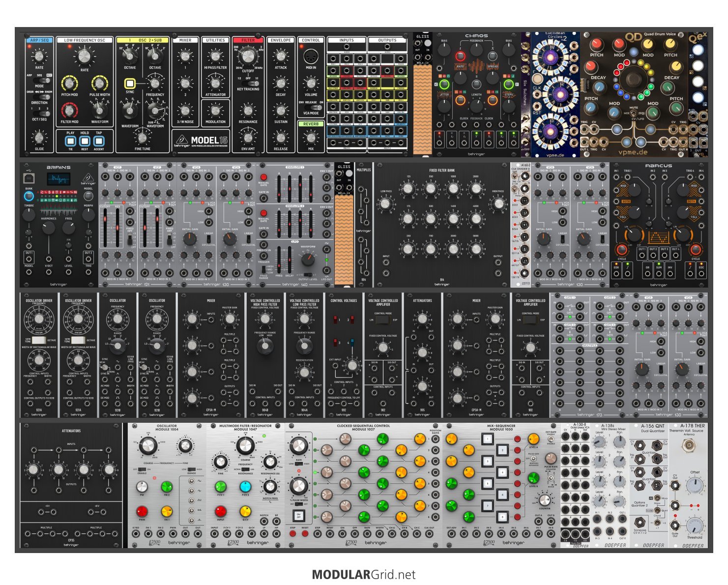728x585 pixels.
Task: Flip Frequency Range switch on 904B High Pass
Action: click(x=265, y=345)
